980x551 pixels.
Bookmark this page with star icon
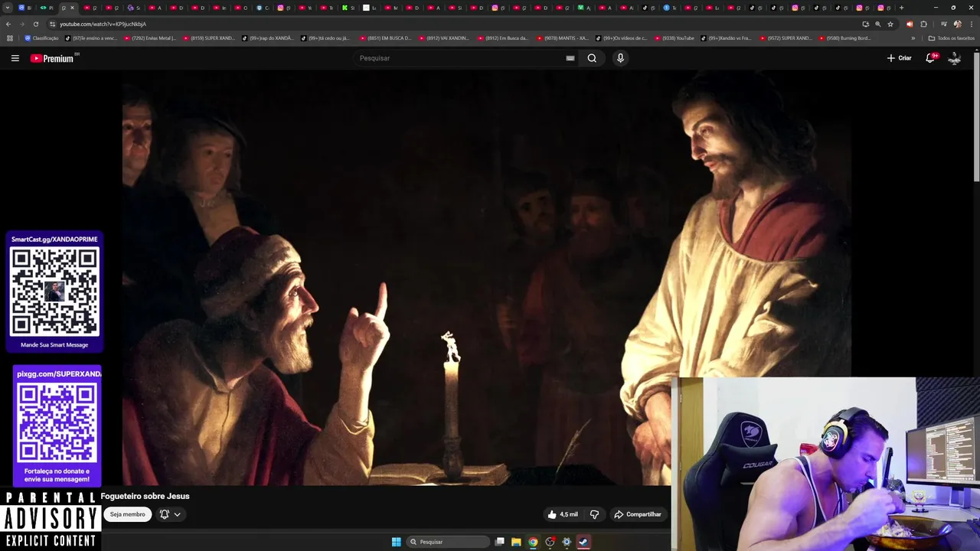[890, 24]
